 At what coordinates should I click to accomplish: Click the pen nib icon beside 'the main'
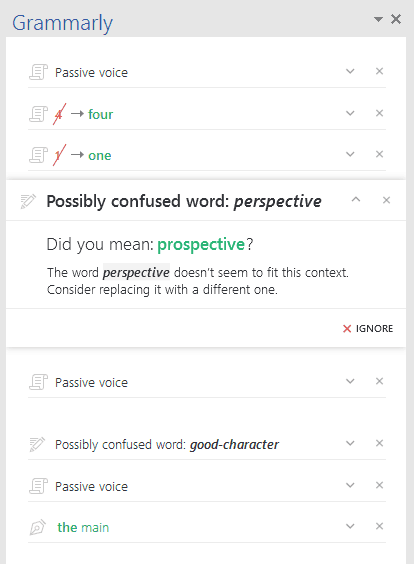[x=38, y=527]
